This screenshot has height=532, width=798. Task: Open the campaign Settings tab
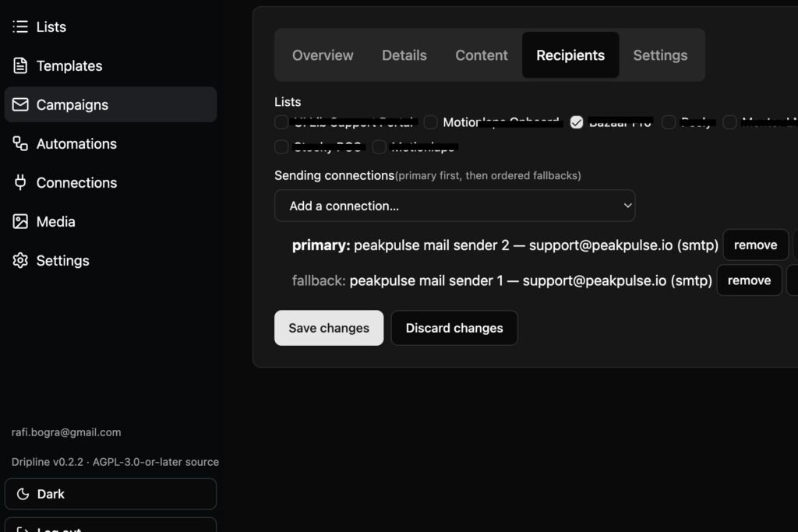point(660,55)
